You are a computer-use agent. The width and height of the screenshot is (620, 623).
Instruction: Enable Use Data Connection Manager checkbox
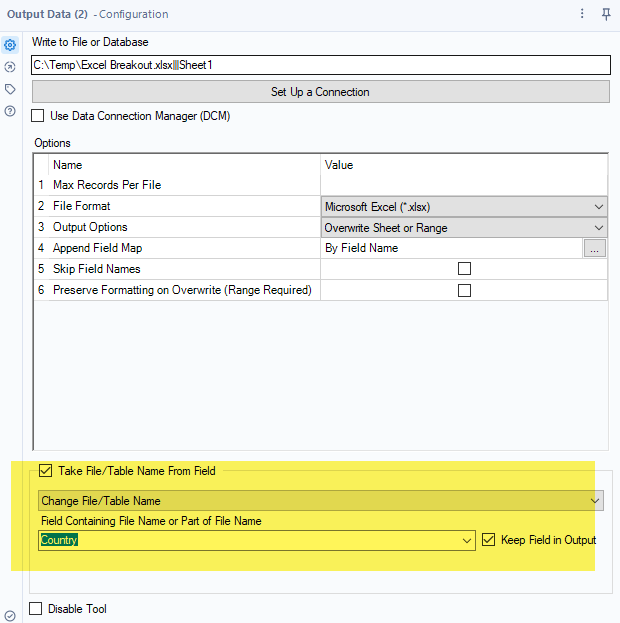(x=39, y=116)
